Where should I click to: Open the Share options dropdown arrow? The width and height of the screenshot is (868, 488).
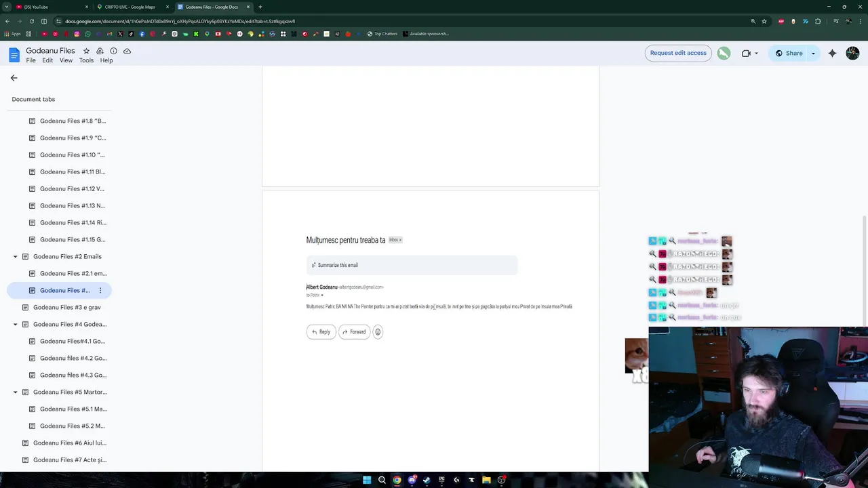[x=813, y=54]
